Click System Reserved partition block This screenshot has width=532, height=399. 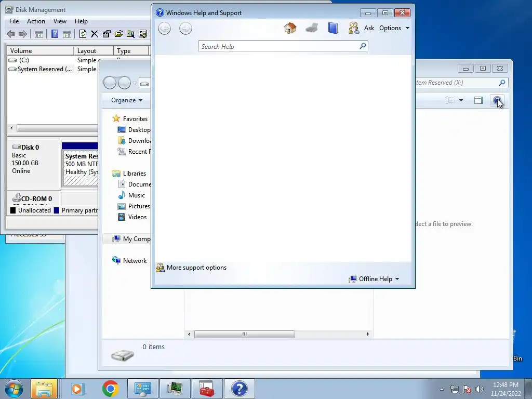point(81,168)
